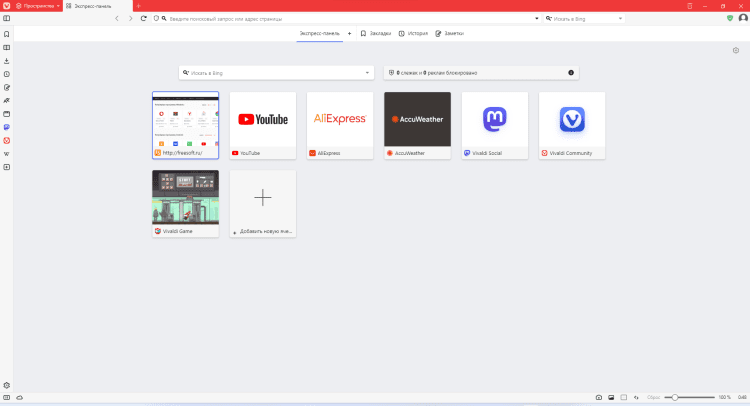750x406 pixels.
Task: Open the Wikipedia web panel in sidebar
Action: pos(7,154)
